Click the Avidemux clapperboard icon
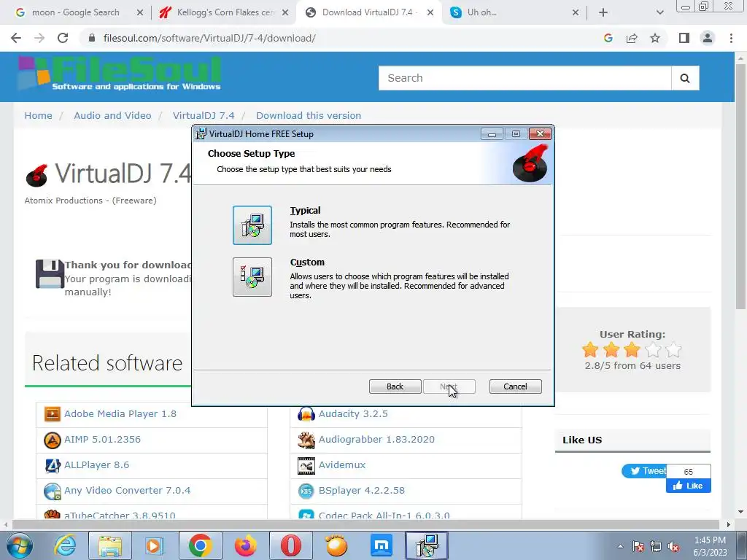 point(306,466)
